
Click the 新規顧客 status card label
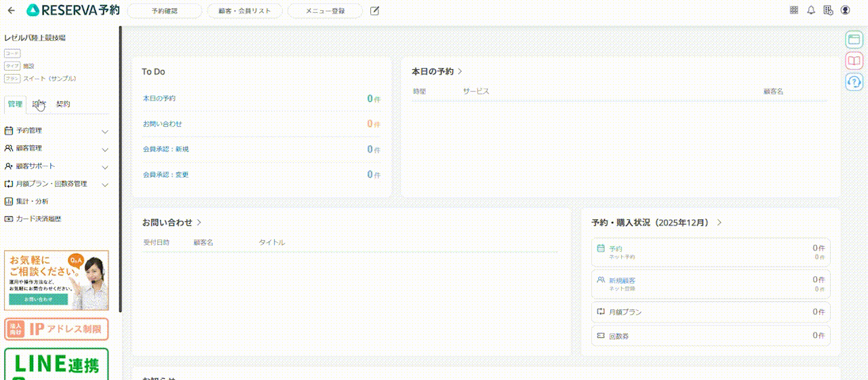click(x=622, y=280)
